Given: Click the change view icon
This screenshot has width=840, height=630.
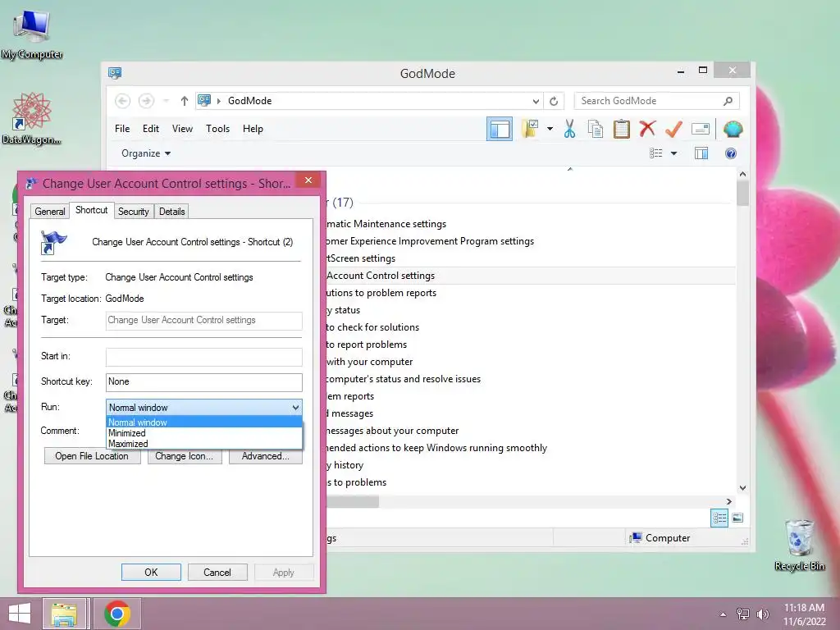Looking at the screenshot, I should tap(655, 153).
